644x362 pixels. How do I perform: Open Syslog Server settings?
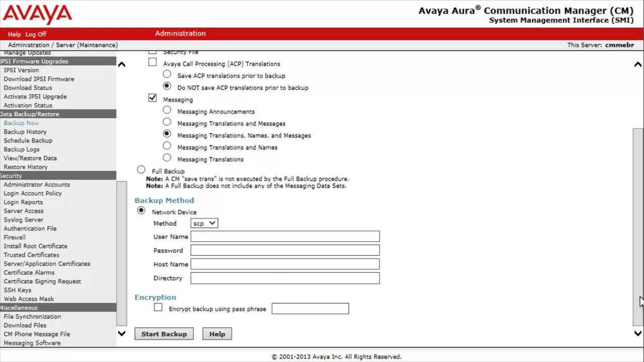(x=24, y=220)
